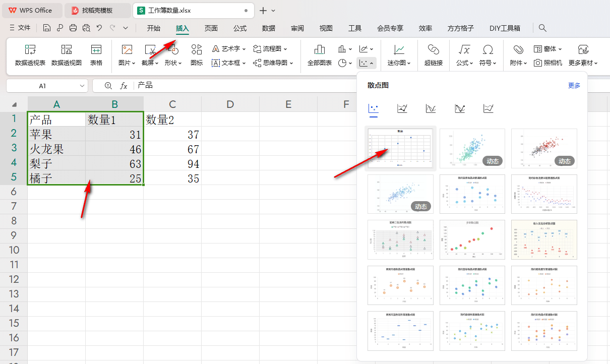This screenshot has width=610, height=364.
Task: Click the search magnifier on the ribbon tab bar
Action: click(x=542, y=28)
